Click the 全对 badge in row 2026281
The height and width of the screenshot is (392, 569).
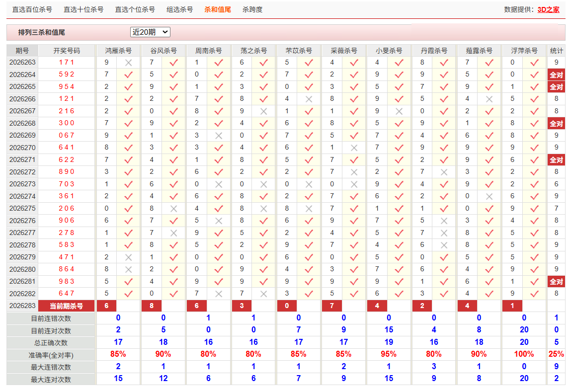556,282
